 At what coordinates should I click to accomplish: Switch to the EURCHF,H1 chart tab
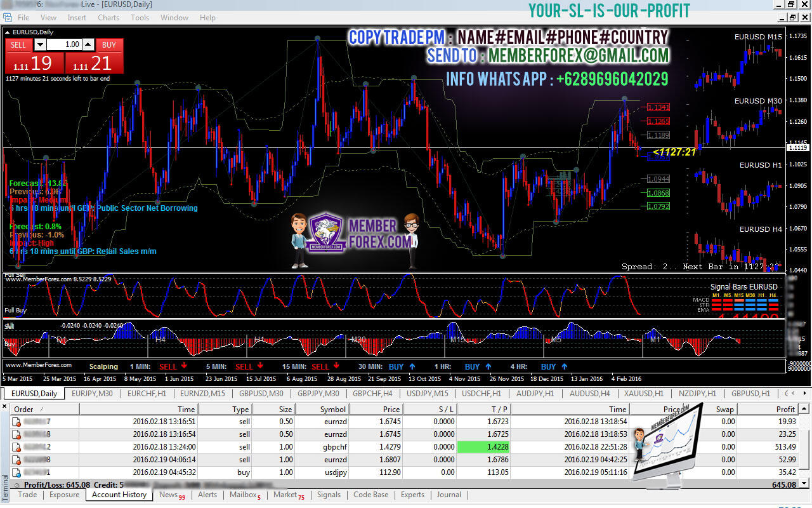pyautogui.click(x=147, y=394)
